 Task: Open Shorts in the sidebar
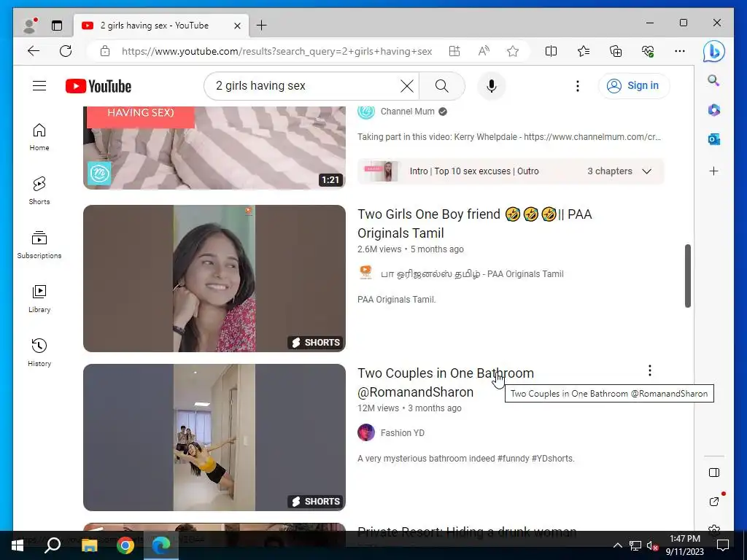coord(39,191)
